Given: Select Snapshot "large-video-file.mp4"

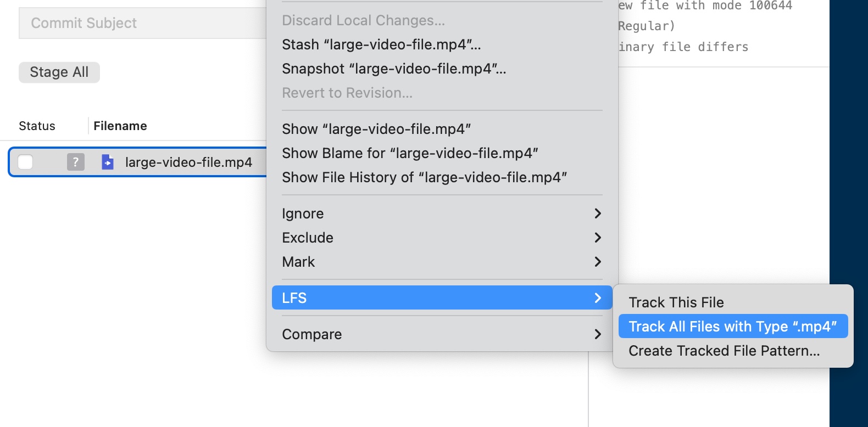Looking at the screenshot, I should (393, 69).
